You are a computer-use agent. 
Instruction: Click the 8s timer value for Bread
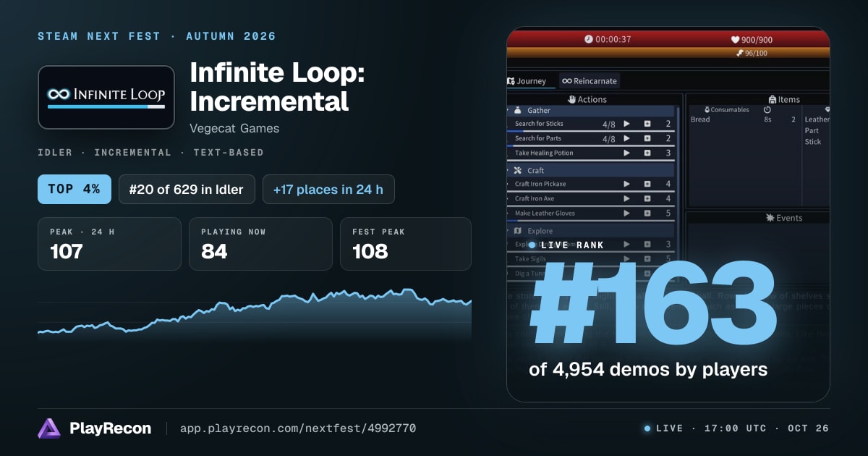point(767,119)
